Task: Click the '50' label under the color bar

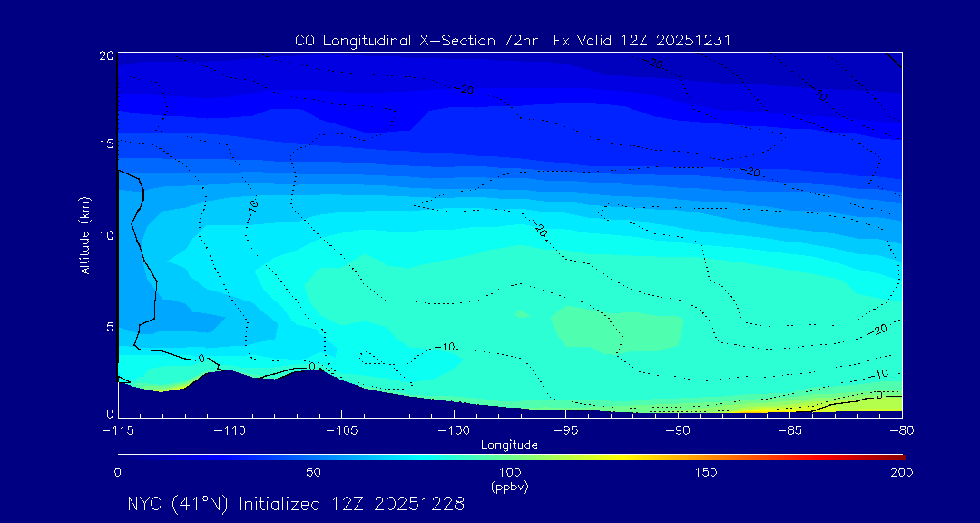Action: (x=313, y=472)
